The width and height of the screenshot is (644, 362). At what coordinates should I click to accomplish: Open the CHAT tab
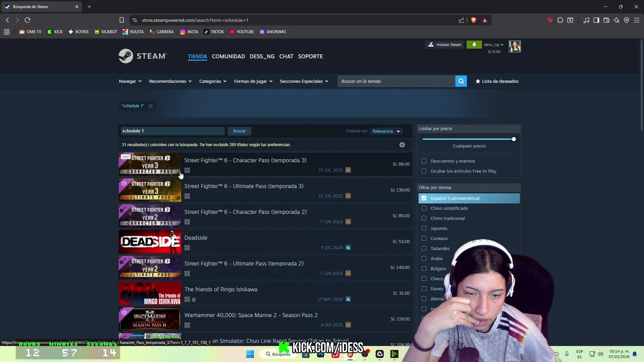pyautogui.click(x=286, y=56)
